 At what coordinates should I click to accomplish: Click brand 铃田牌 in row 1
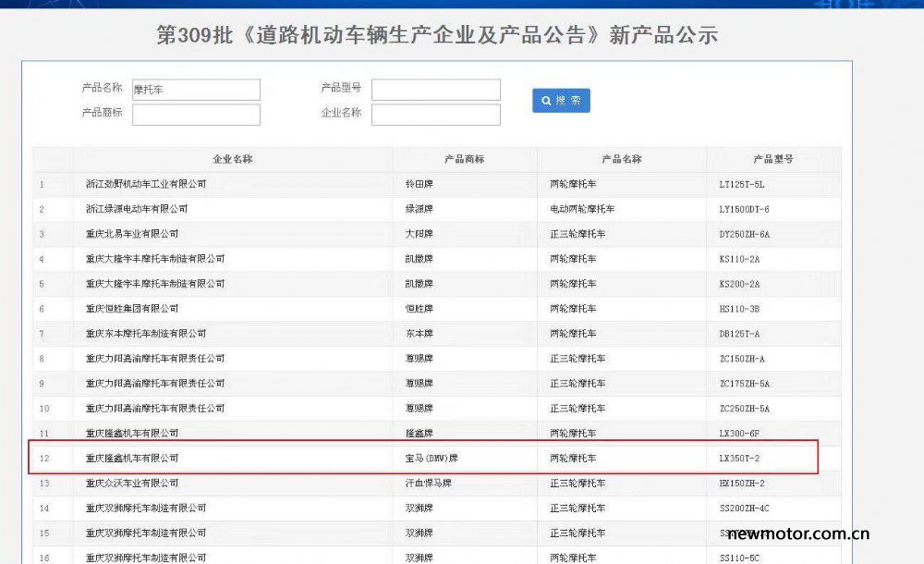point(419,184)
